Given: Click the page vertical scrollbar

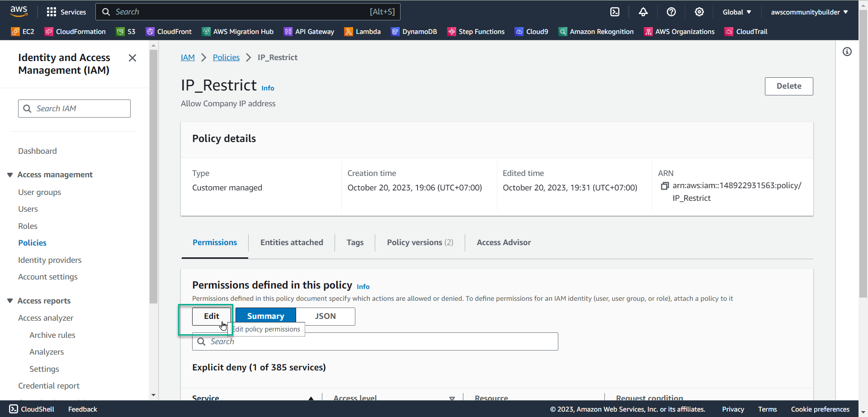Looking at the screenshot, I should (863, 154).
